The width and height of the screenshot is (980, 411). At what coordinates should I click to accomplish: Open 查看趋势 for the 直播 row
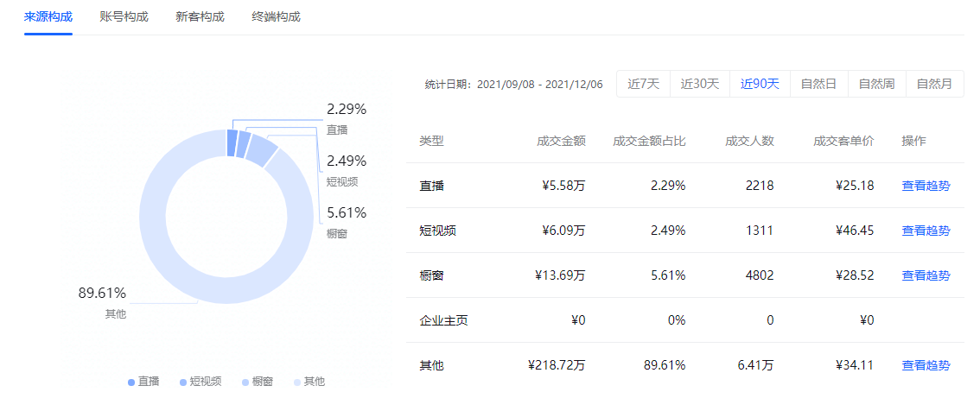pyautogui.click(x=926, y=186)
